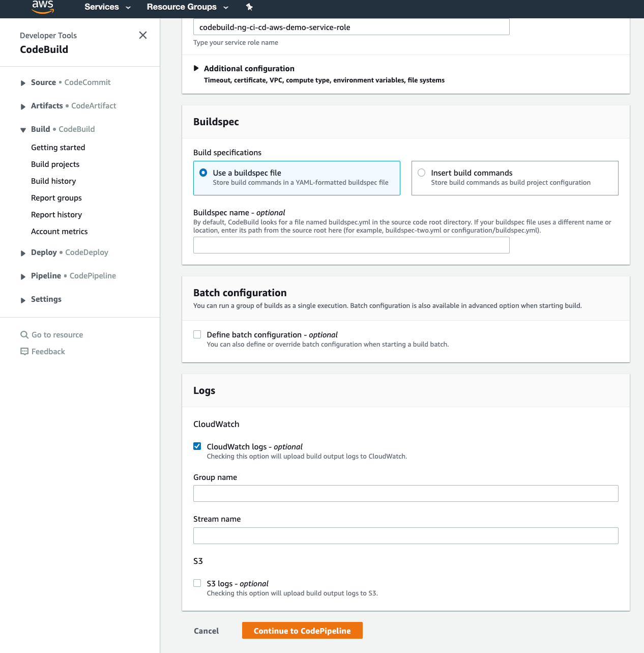This screenshot has width=644, height=653.
Task: Click the Buildspec name input field
Action: coord(352,245)
